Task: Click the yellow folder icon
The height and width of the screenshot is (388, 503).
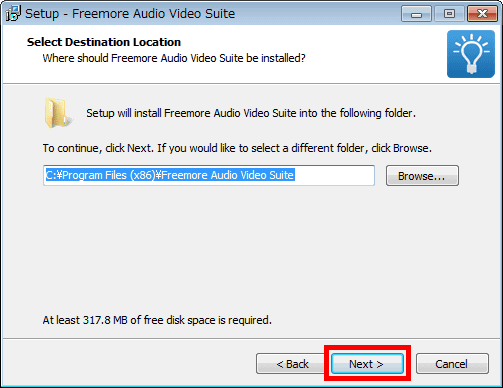Action: [58, 113]
